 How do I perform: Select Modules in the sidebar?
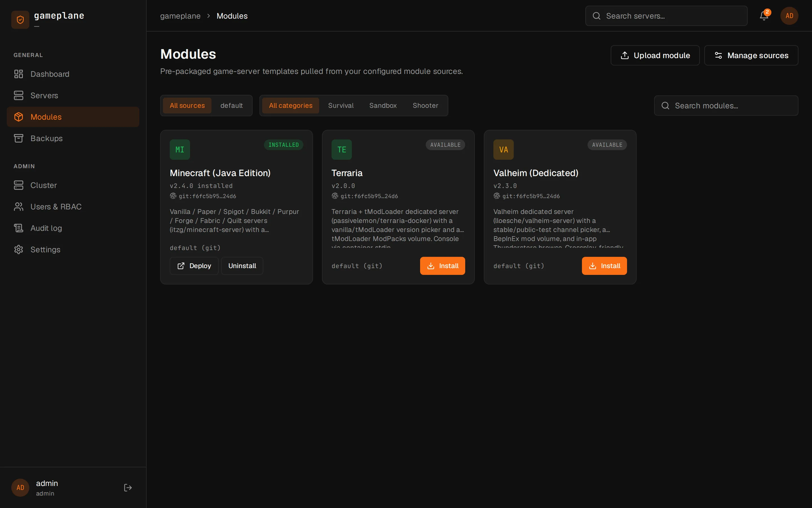[x=73, y=117]
